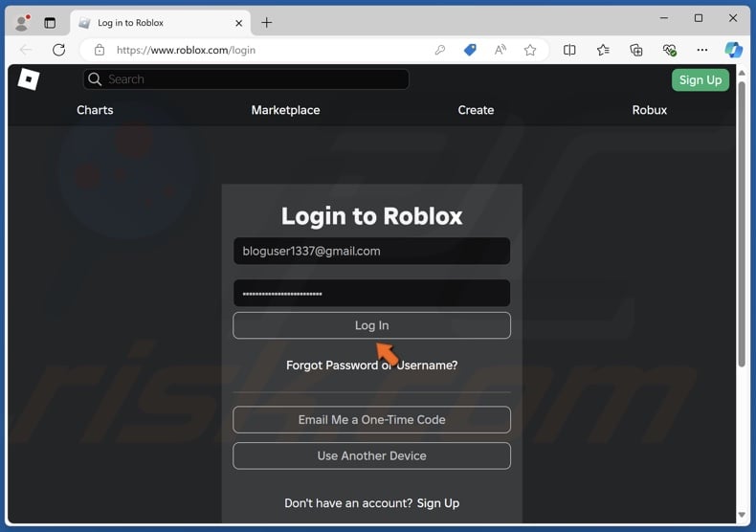Click the Roblox logo

click(29, 79)
